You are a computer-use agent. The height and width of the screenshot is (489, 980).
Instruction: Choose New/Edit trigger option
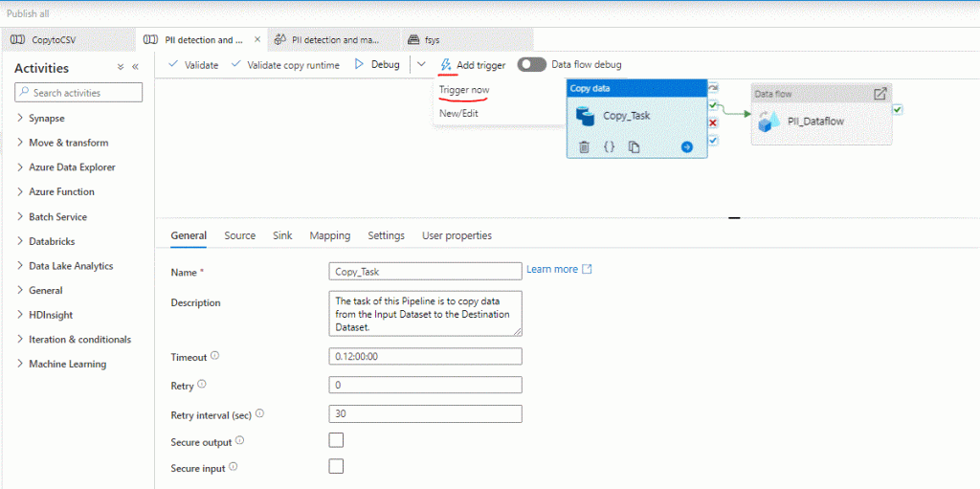tap(458, 113)
